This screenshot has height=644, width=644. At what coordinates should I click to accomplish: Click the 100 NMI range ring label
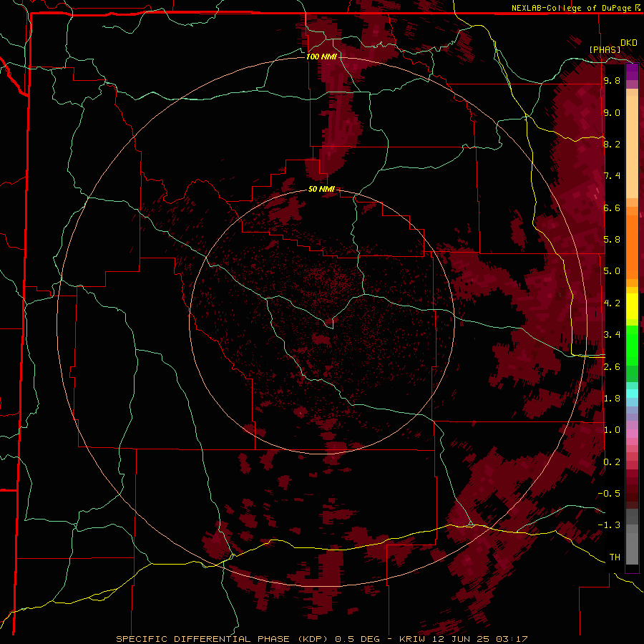click(321, 57)
